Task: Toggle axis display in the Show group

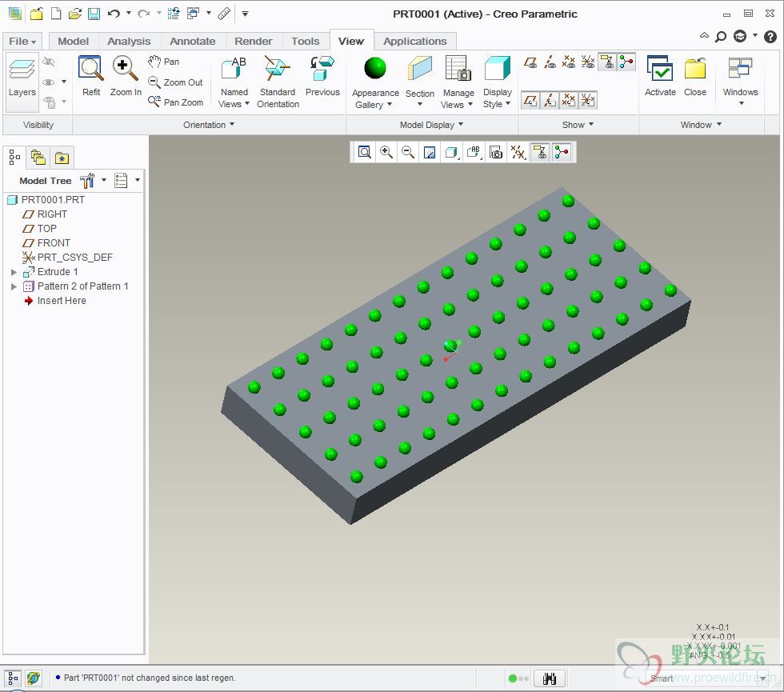Action: 550,62
